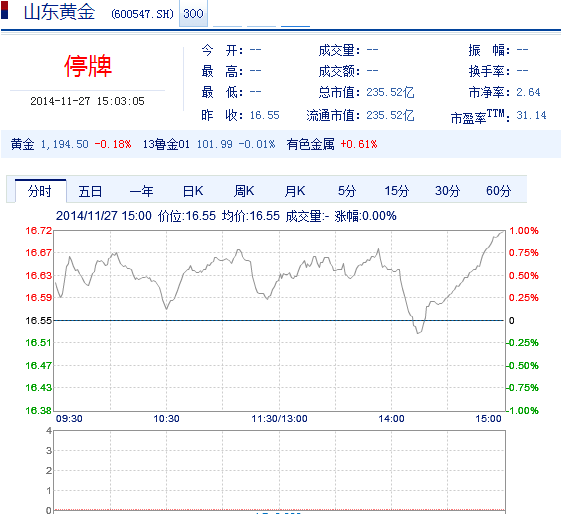
Task: Click the gold change -0.18%
Action: click(x=113, y=144)
